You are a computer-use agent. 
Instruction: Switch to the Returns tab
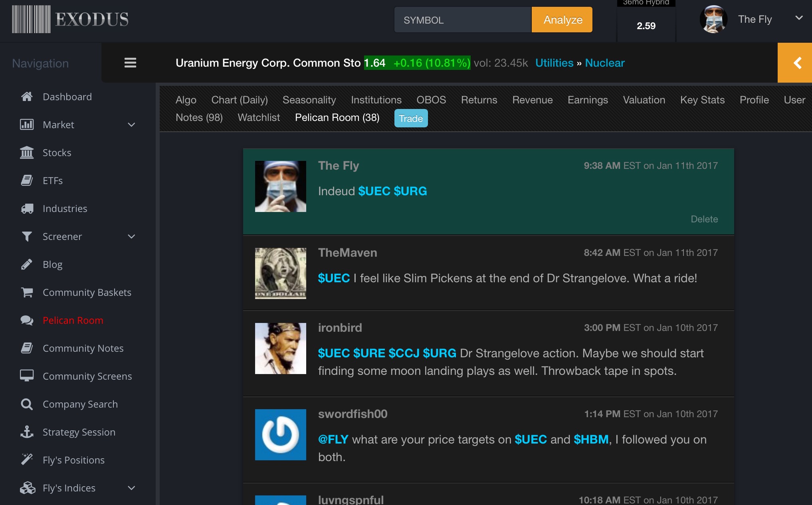coord(479,100)
